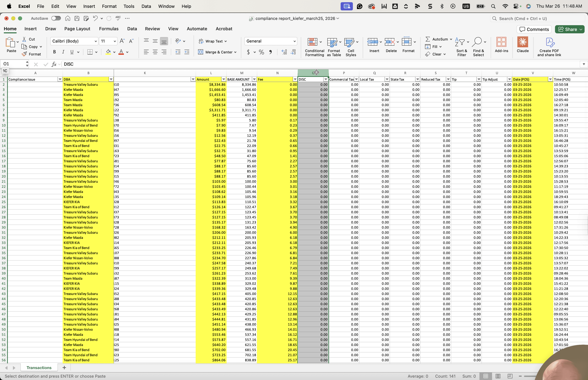Apply the percent style icon
This screenshot has width=588, height=380.
pos(261,52)
